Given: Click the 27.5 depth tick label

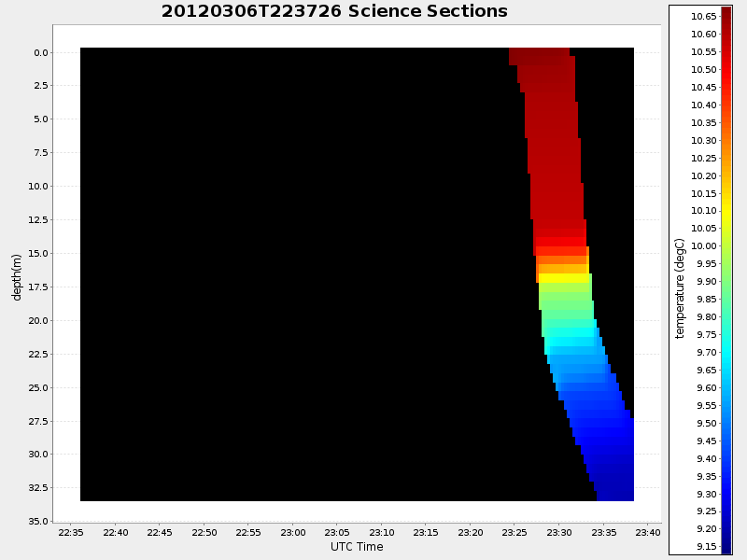Looking at the screenshot, I should (38, 422).
